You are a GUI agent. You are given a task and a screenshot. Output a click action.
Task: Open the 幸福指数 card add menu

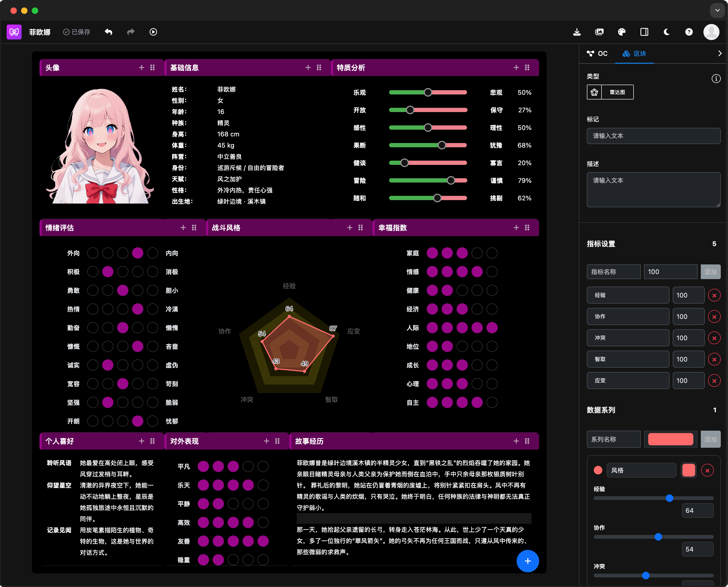pyautogui.click(x=516, y=228)
